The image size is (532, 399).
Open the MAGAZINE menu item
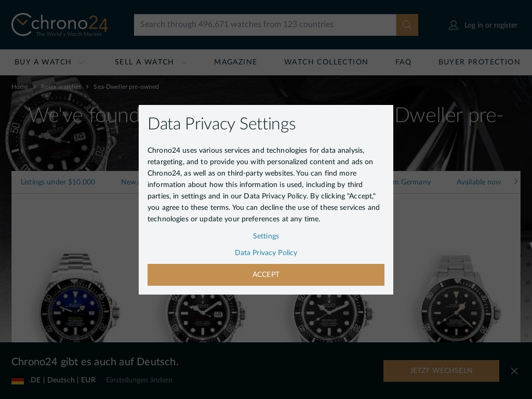point(235,62)
